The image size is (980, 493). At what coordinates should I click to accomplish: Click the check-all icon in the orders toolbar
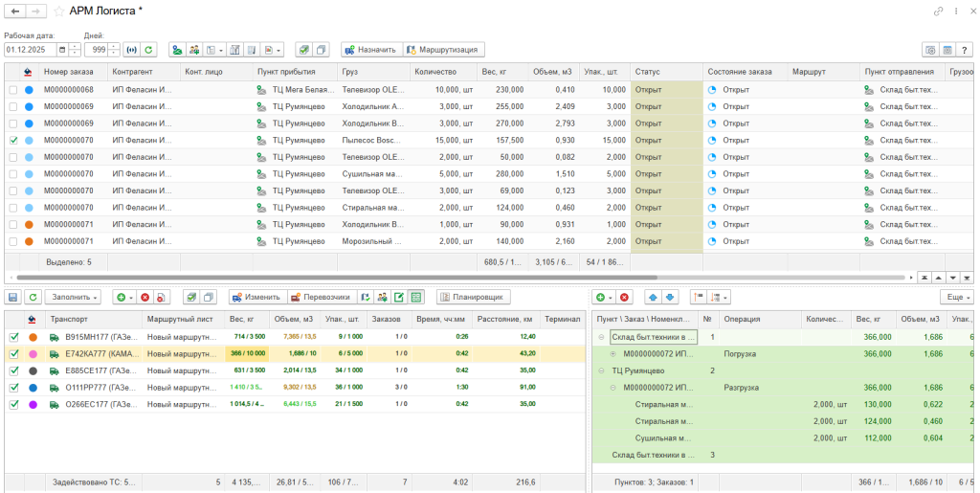pyautogui.click(x=302, y=49)
